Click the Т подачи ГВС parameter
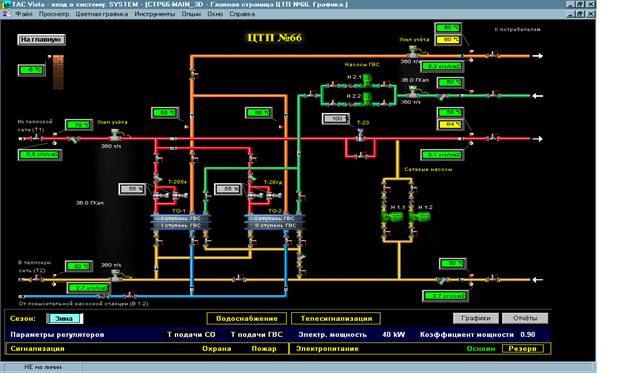 point(257,334)
